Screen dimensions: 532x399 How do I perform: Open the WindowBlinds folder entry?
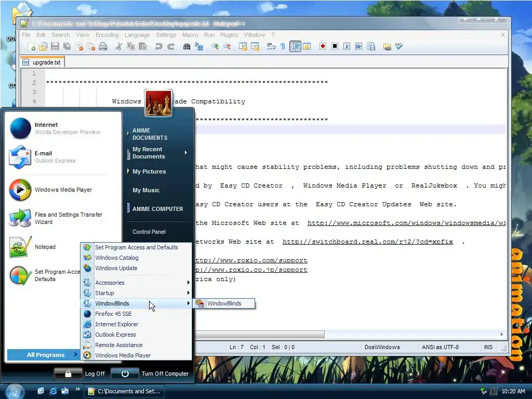(x=137, y=303)
